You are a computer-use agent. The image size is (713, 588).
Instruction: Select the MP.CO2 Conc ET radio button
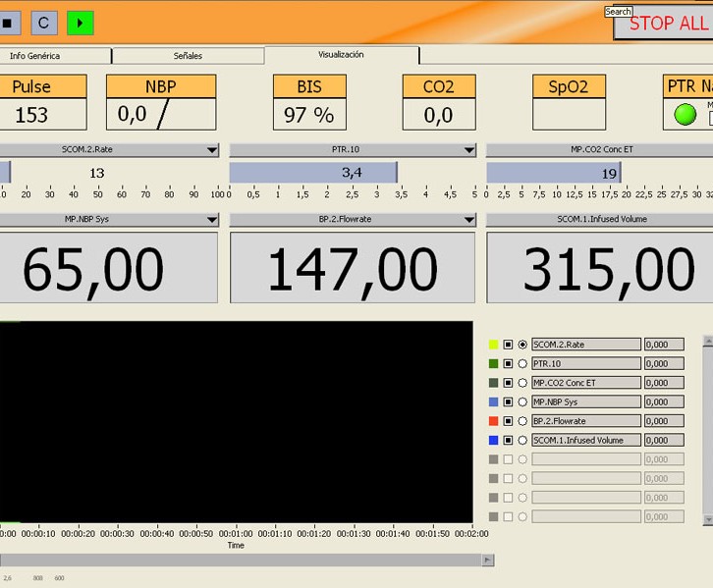pyautogui.click(x=522, y=383)
